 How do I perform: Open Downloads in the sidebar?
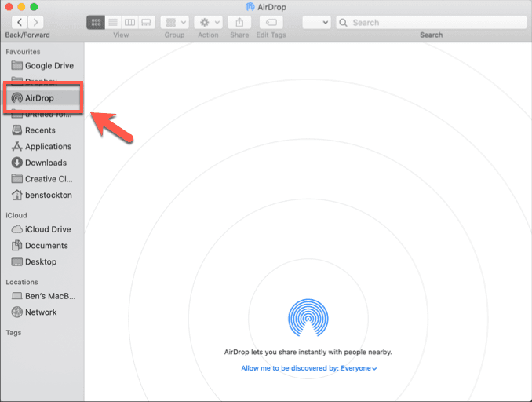pyautogui.click(x=43, y=163)
